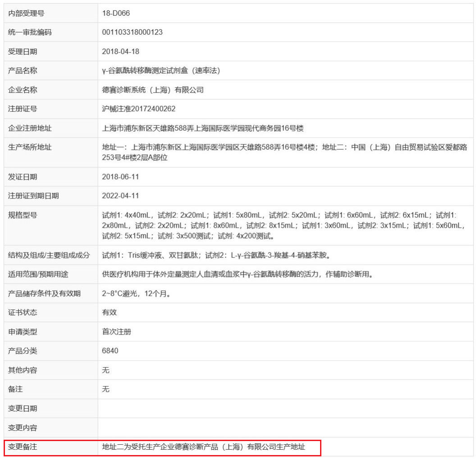The height and width of the screenshot is (460, 476).
Task: Click the internal acceptance number 18-D066
Action: 116,13
